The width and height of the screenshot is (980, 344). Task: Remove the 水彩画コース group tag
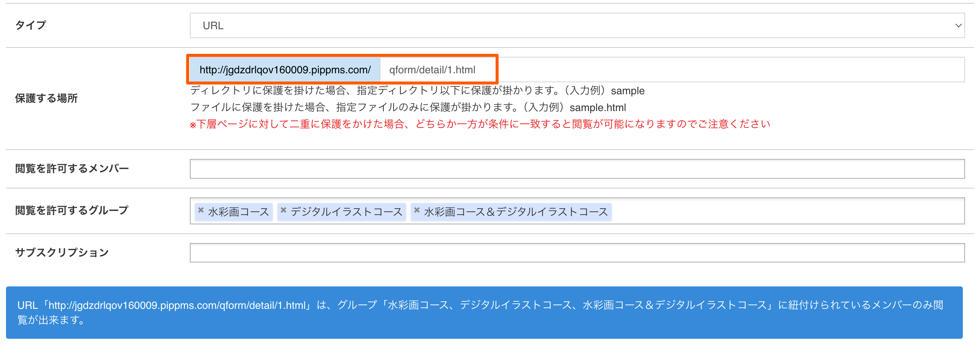pos(201,210)
